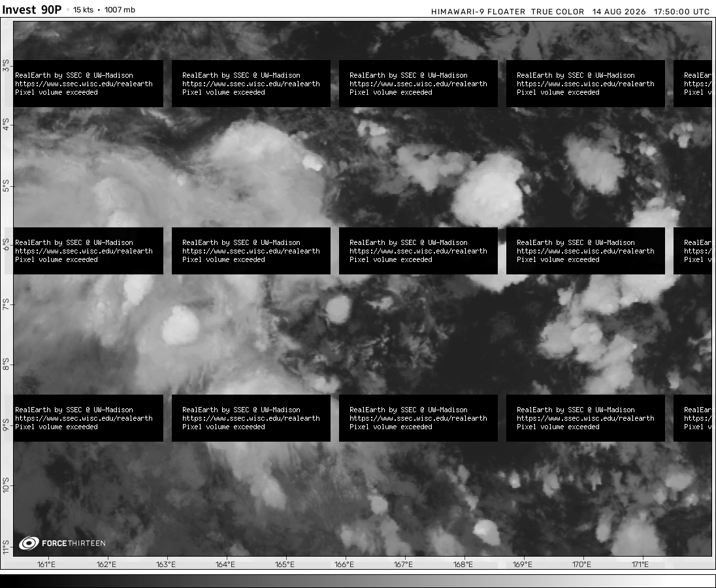The image size is (716, 588).
Task: Click the 11°S latitude label
Action: tap(6, 547)
